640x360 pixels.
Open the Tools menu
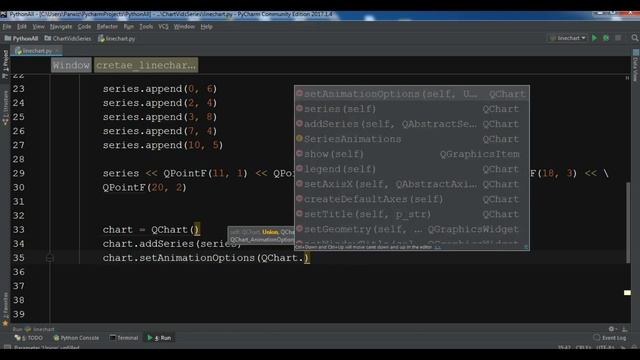(146, 27)
